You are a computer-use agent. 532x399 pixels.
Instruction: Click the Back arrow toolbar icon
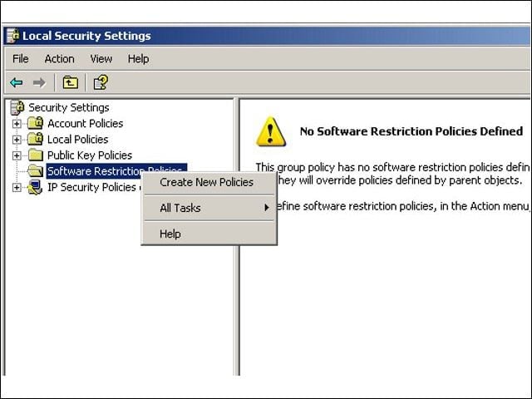coord(17,82)
